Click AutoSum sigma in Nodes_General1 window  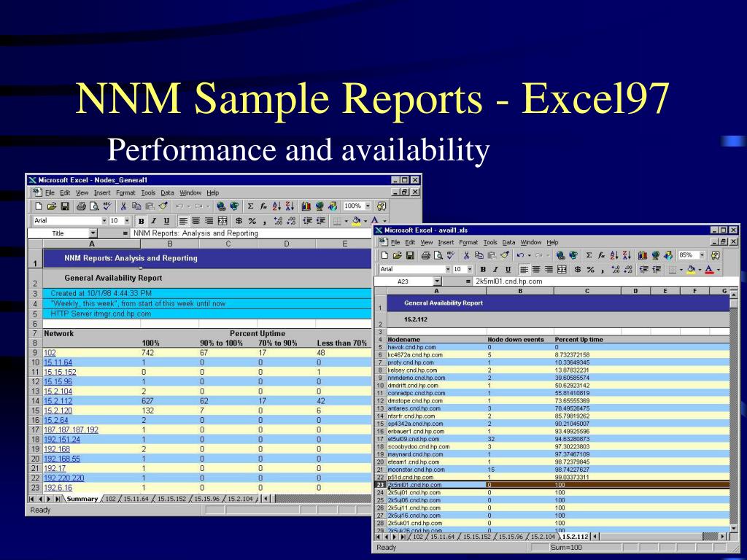pos(250,206)
